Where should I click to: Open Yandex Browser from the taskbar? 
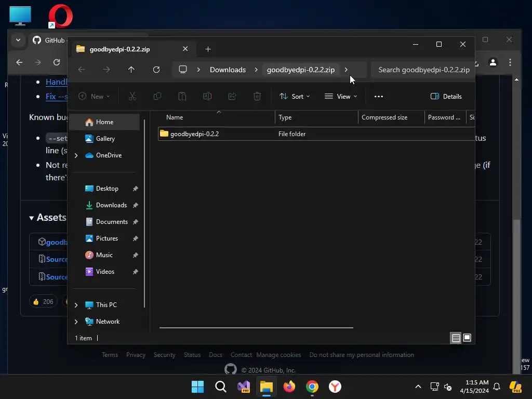[x=335, y=387]
